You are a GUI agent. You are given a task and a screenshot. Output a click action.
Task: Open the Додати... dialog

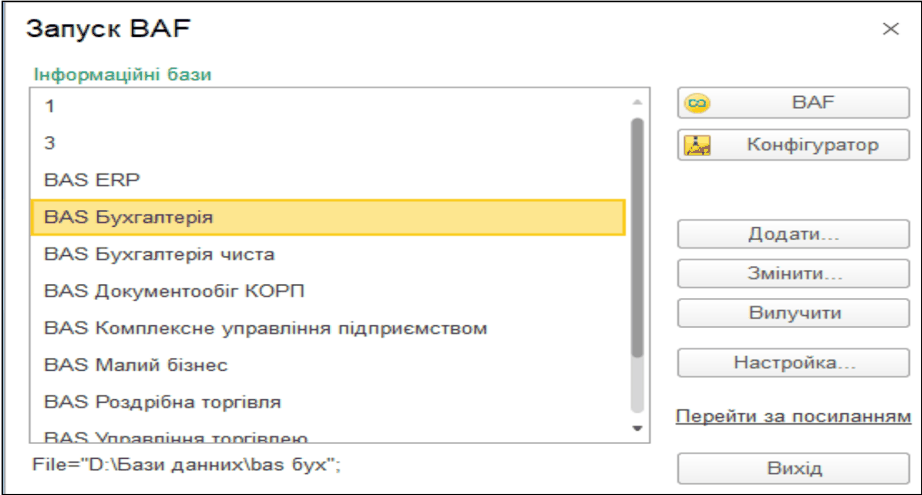[793, 234]
